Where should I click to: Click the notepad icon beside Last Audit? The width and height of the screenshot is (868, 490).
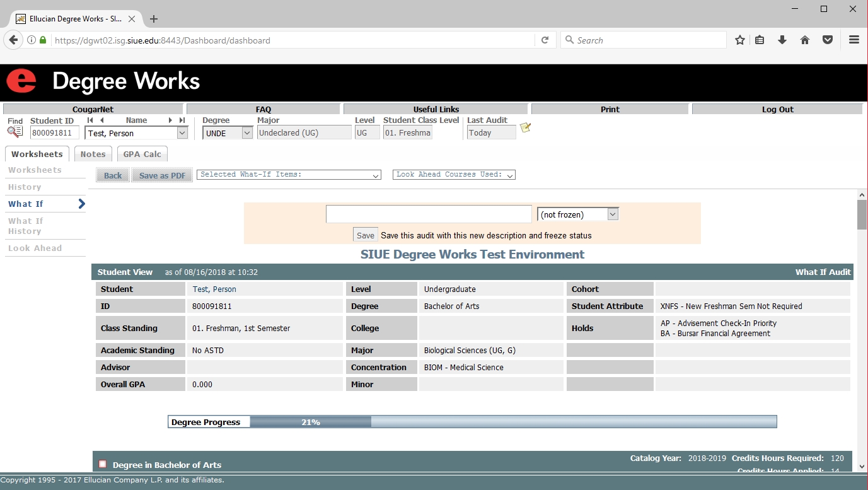[x=525, y=128]
